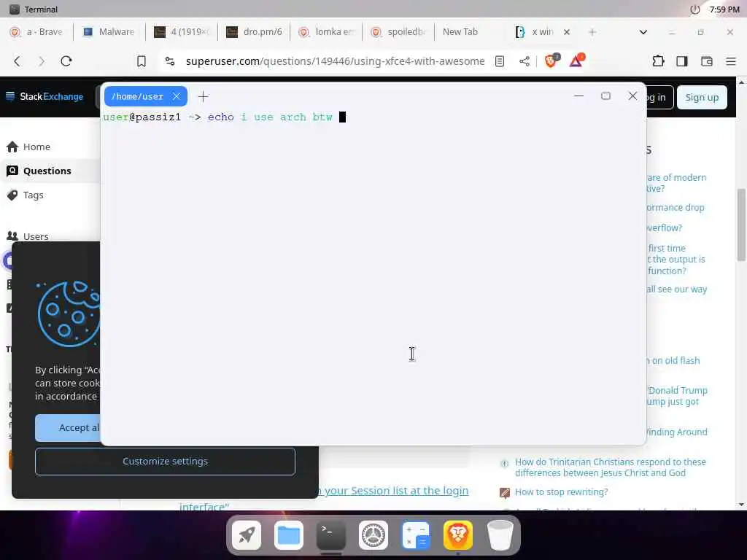The image size is (747, 560).
Task: Close the 'x win' browser tab
Action: tap(566, 32)
